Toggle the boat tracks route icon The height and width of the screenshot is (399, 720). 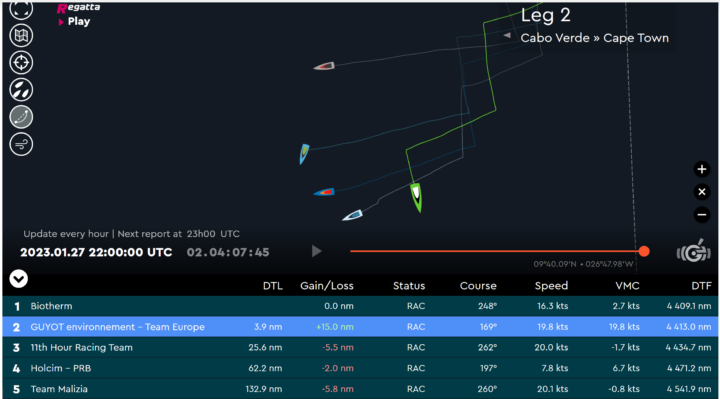point(21,117)
